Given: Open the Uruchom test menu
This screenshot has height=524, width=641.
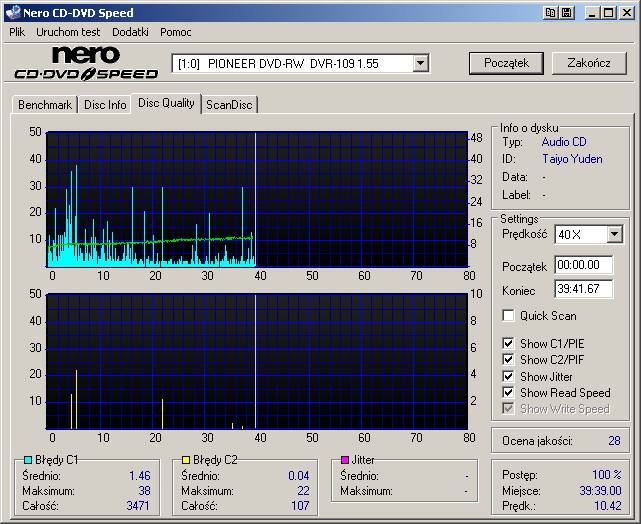Looking at the screenshot, I should (68, 32).
